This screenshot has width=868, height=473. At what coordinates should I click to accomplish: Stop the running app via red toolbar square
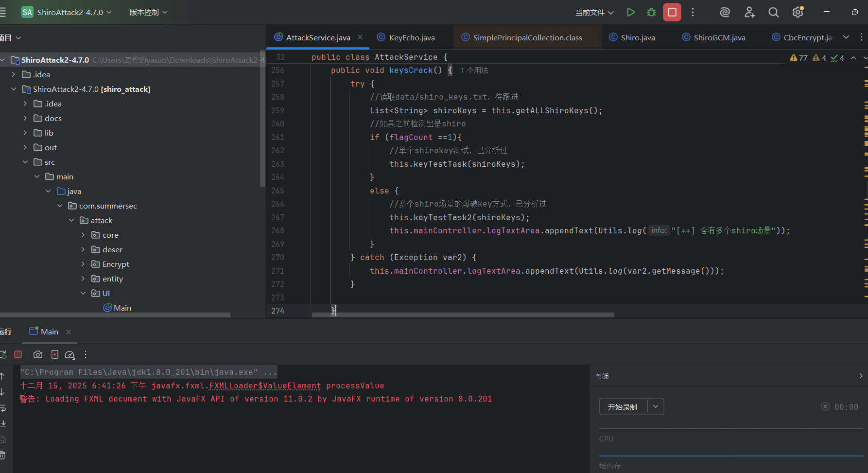coord(672,12)
